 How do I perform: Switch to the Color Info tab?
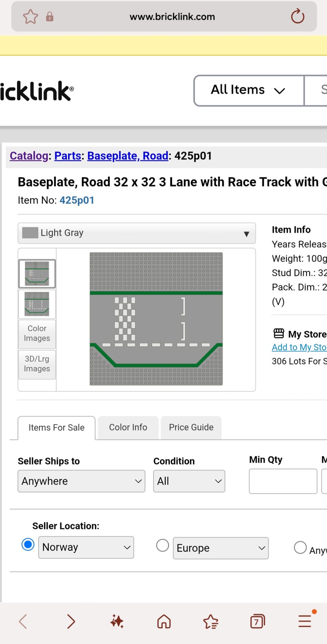tap(128, 428)
